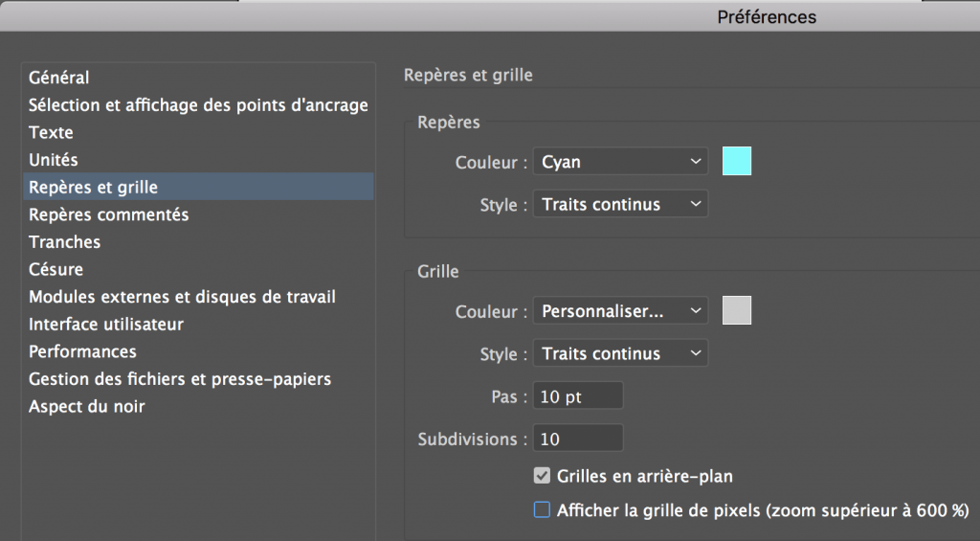Open Modules externes et disques de travail
This screenshot has width=980, height=541.
pos(182,297)
